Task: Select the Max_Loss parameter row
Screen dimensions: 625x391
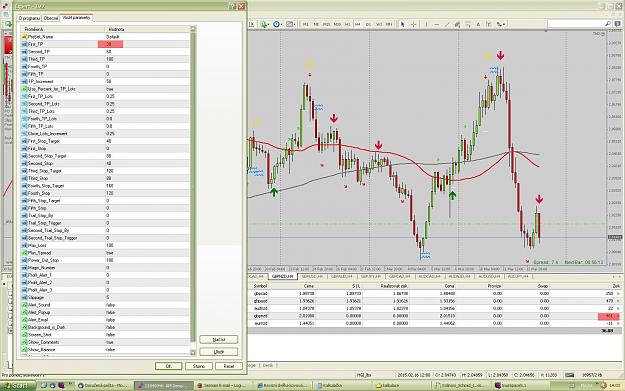Action: point(106,246)
